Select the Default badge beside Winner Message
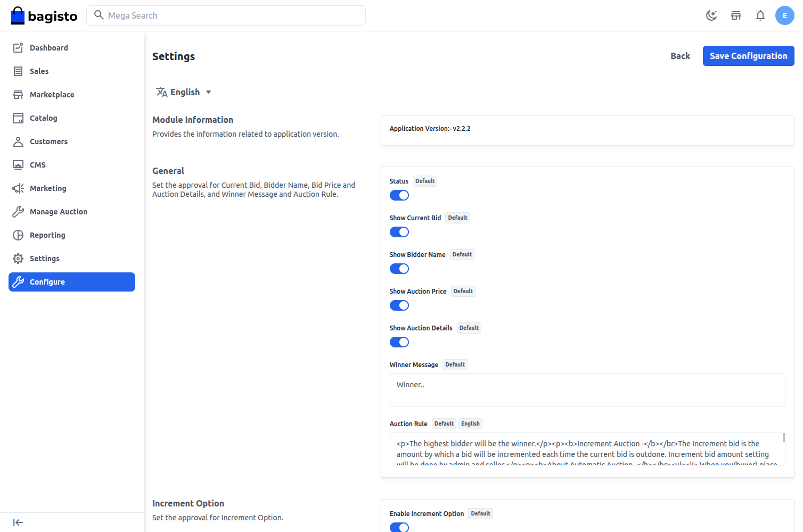Screen dimensions: 803x532 (455, 364)
